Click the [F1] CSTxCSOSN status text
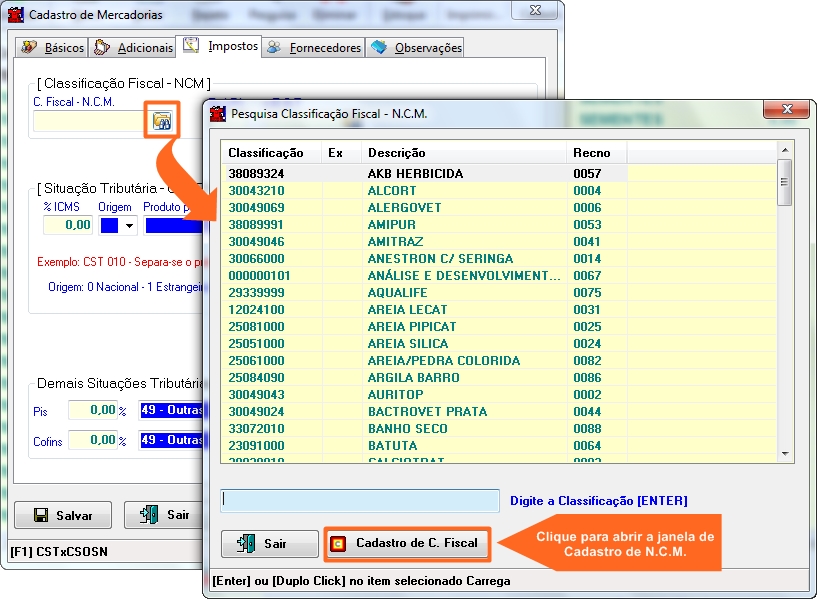The width and height of the screenshot is (817, 599). pyautogui.click(x=59, y=552)
